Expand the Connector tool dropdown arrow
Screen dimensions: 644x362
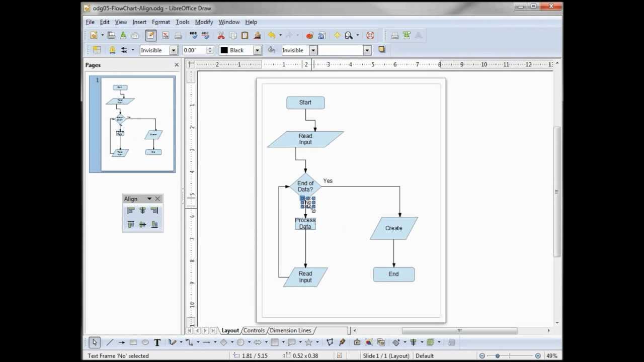click(198, 342)
